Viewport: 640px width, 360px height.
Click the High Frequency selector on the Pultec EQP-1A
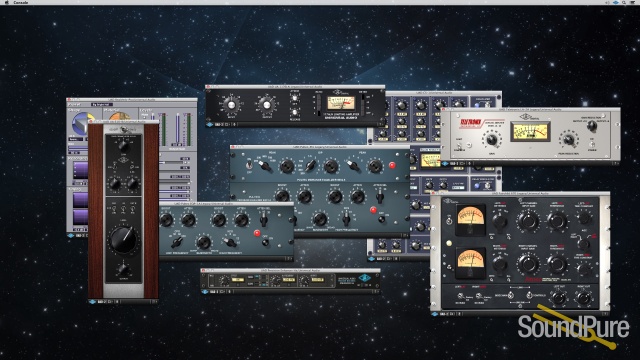(230, 242)
